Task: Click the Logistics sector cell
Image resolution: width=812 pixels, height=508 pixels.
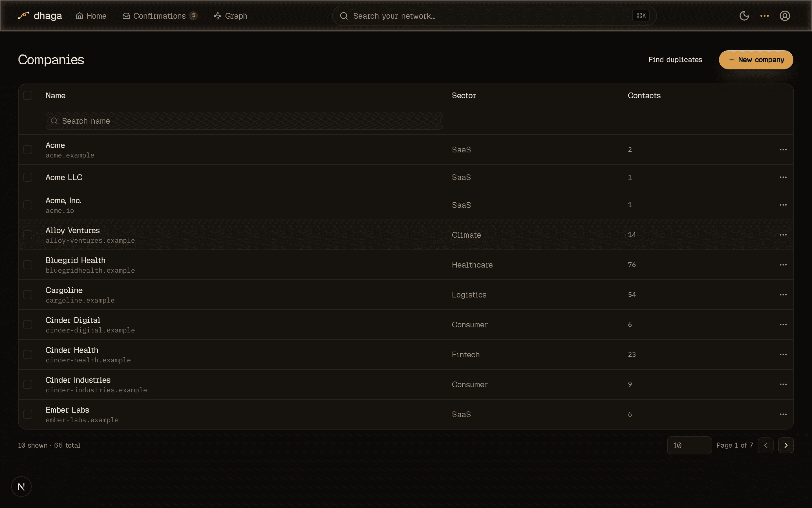Action: pos(469,295)
